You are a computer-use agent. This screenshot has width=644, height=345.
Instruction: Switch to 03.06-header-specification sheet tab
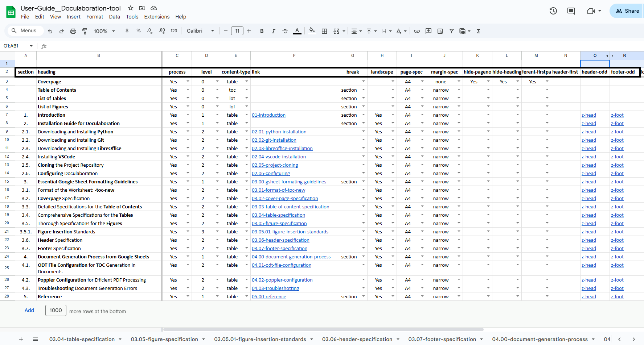[x=357, y=339]
